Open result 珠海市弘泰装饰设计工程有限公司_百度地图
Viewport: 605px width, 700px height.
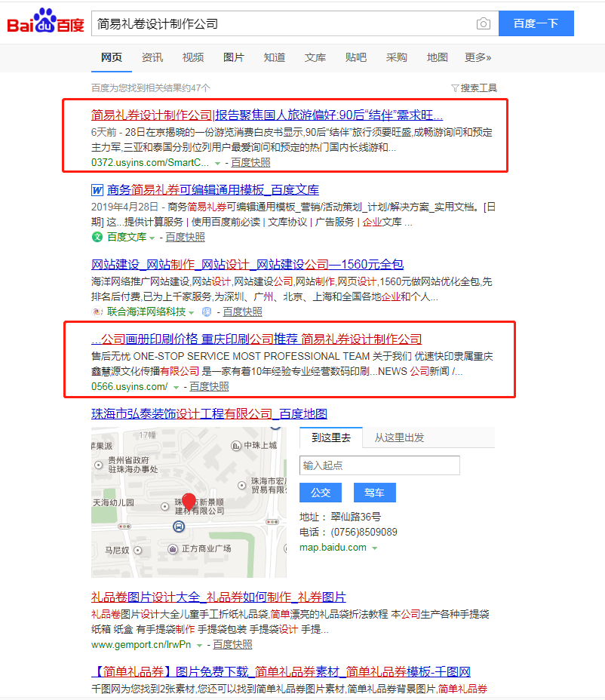[209, 413]
